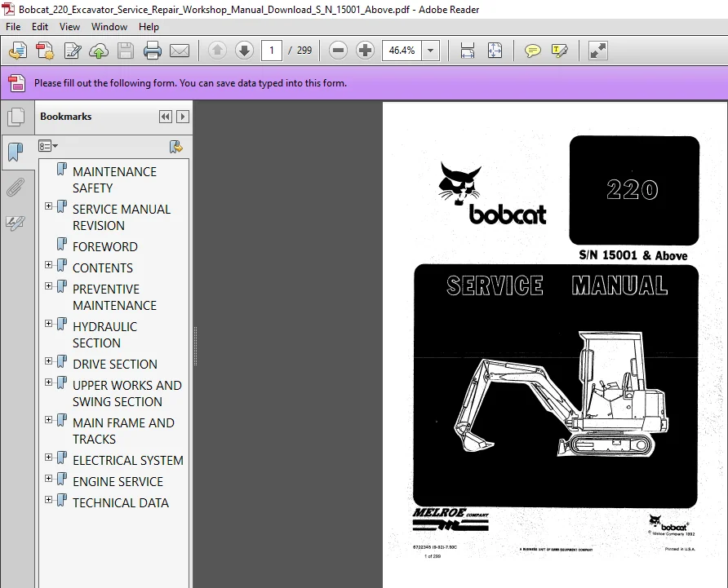Expand MAIN FRAME AND TRACKS bookmark

coord(48,419)
